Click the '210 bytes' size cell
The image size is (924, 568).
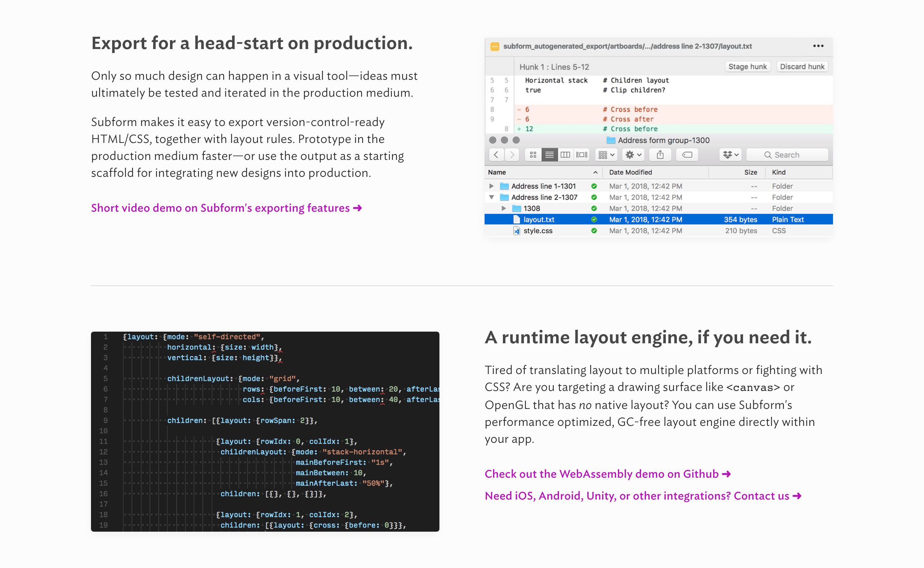tap(741, 231)
